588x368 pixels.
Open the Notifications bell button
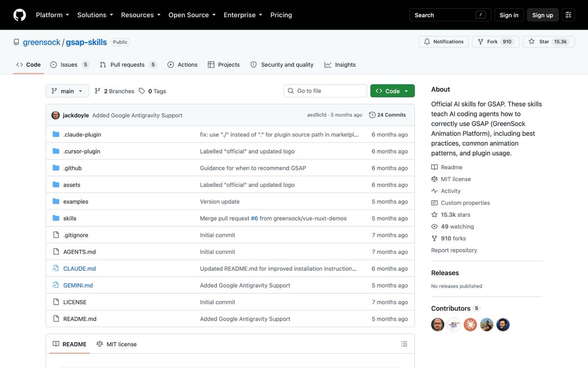pyautogui.click(x=444, y=42)
